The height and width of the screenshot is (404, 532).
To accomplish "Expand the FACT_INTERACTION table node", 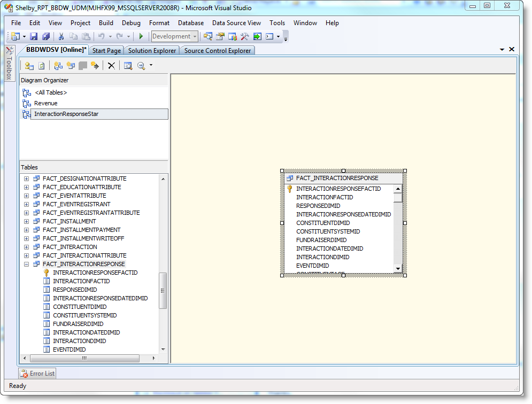I will (26, 247).
